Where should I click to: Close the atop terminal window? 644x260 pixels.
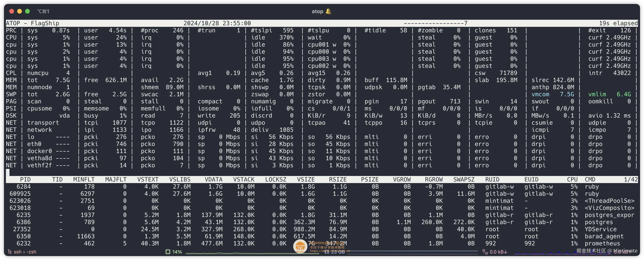click(x=11, y=11)
